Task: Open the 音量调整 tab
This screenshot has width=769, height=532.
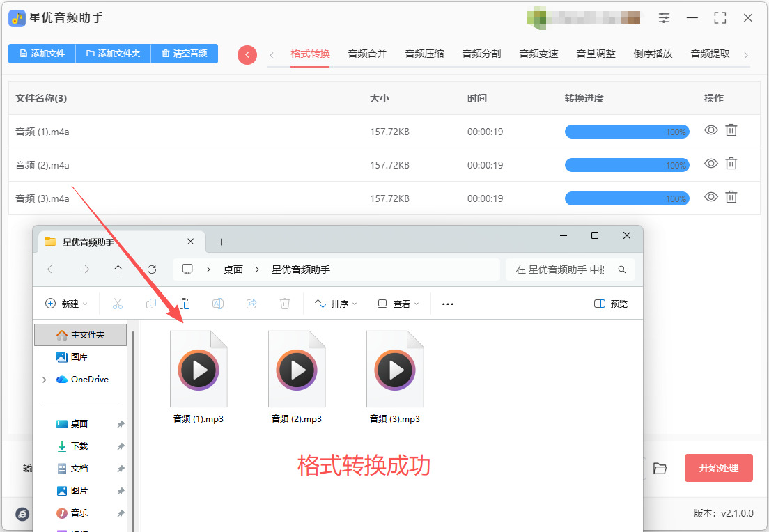Action: pos(596,54)
